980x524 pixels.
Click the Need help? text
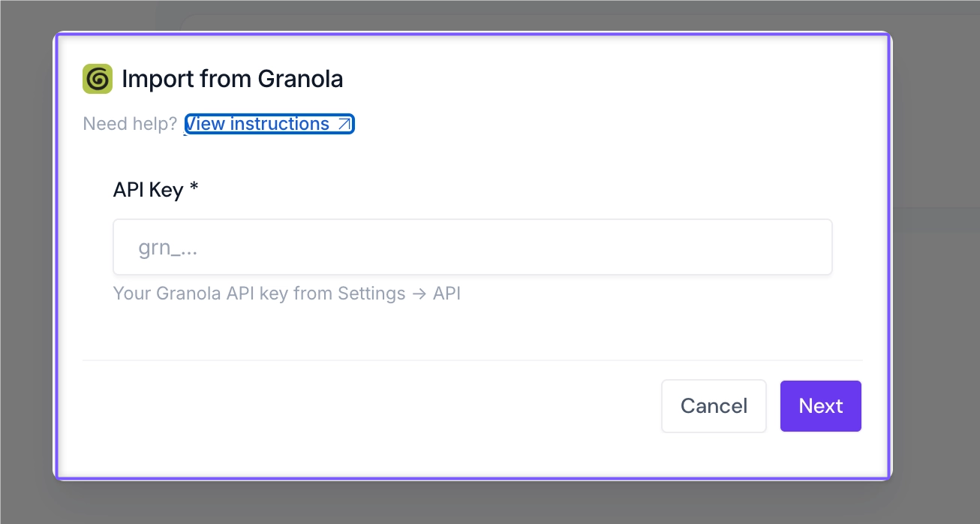tap(130, 124)
